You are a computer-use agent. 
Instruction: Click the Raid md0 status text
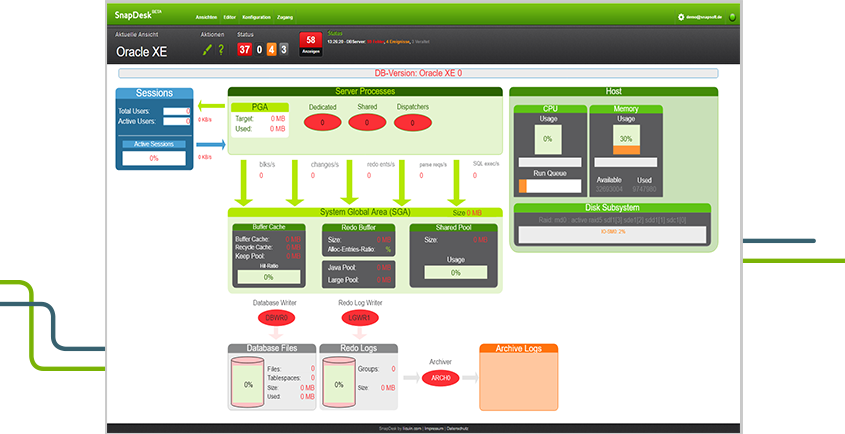tap(612, 220)
